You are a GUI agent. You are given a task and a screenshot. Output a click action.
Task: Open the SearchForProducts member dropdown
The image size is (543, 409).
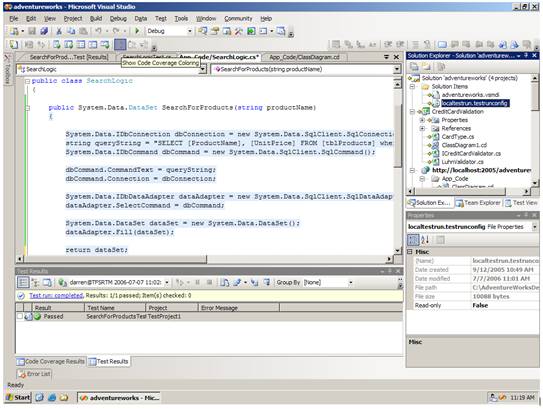coord(397,70)
